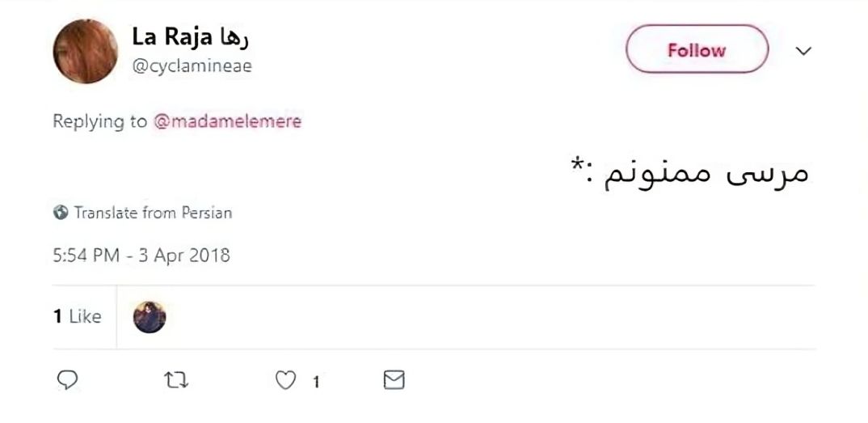Click the Replying to label
This screenshot has width=868, height=423.
point(99,121)
